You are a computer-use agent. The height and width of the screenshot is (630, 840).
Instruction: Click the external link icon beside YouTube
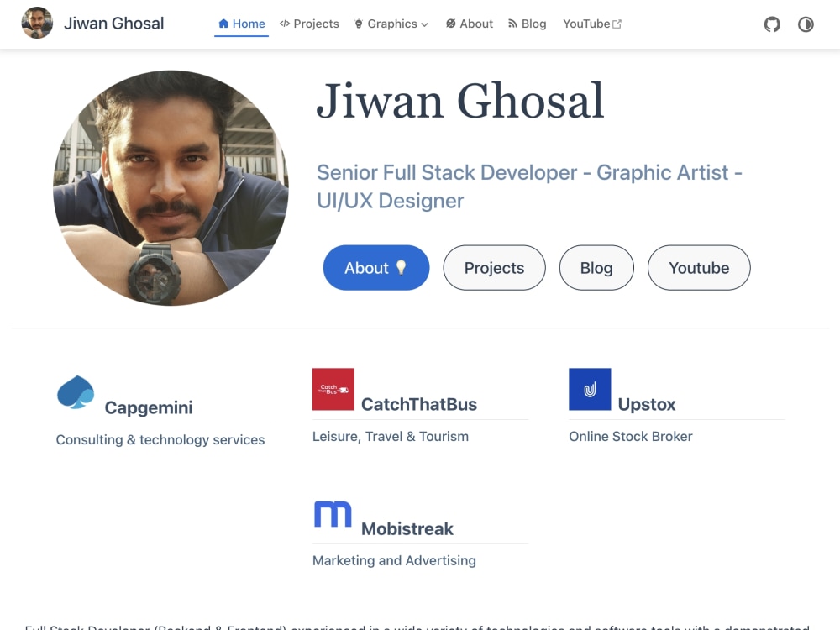coord(618,24)
